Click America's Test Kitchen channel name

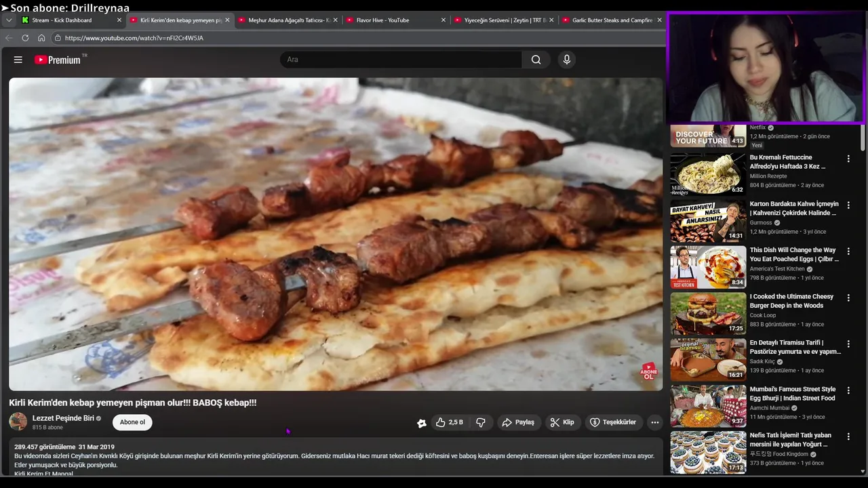click(776, 269)
